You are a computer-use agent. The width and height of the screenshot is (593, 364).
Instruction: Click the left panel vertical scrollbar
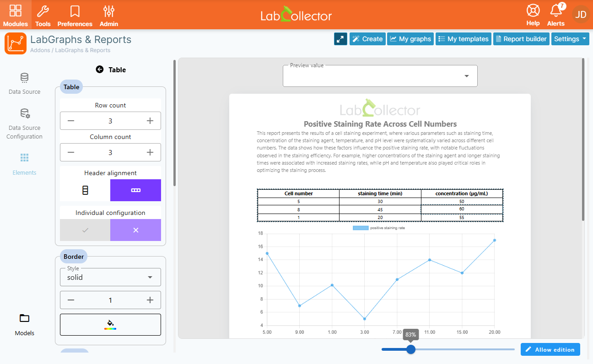click(174, 123)
